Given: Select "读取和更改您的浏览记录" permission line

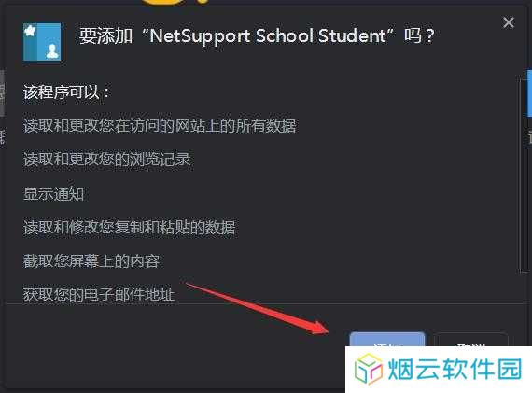Looking at the screenshot, I should pos(107,160).
